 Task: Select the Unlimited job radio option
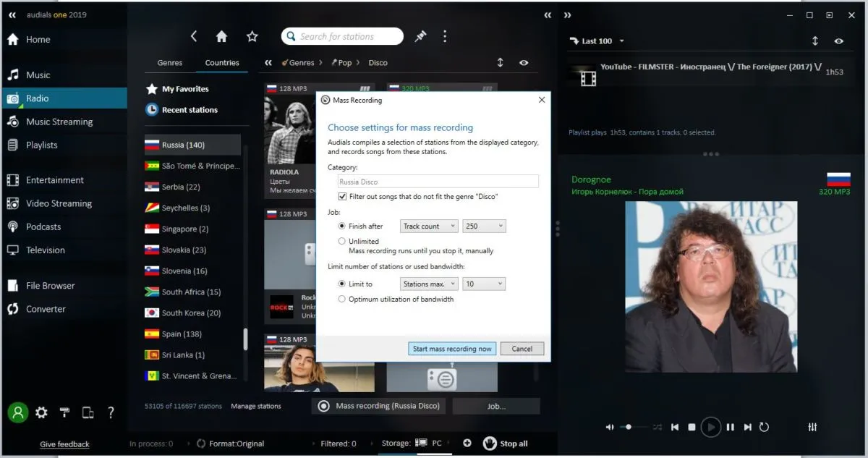point(342,241)
